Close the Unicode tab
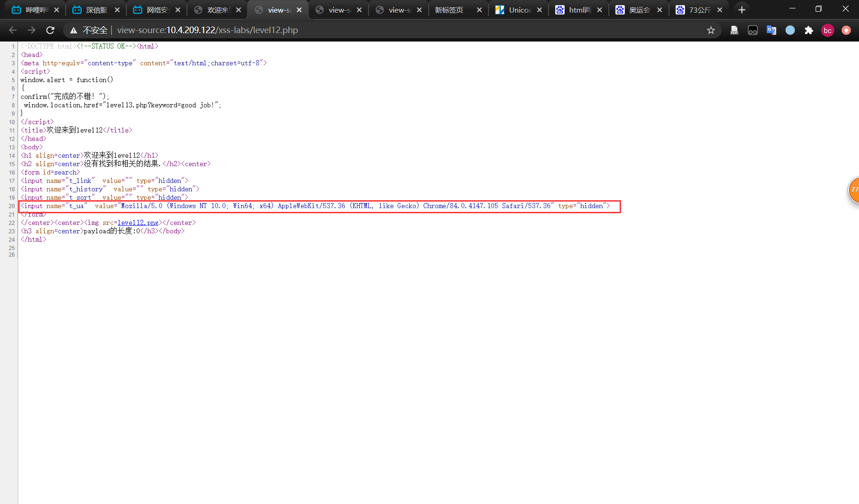Image resolution: width=859 pixels, height=504 pixels. [x=539, y=10]
